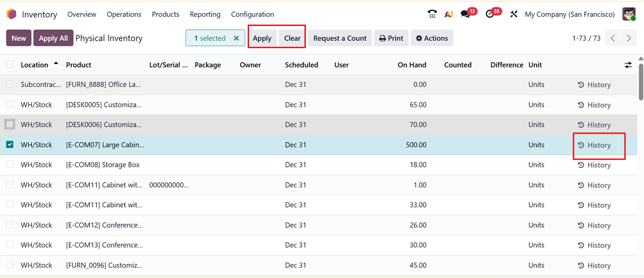Open the messaging bubble with 13 notifications
The image size is (644, 278).
pos(465,14)
